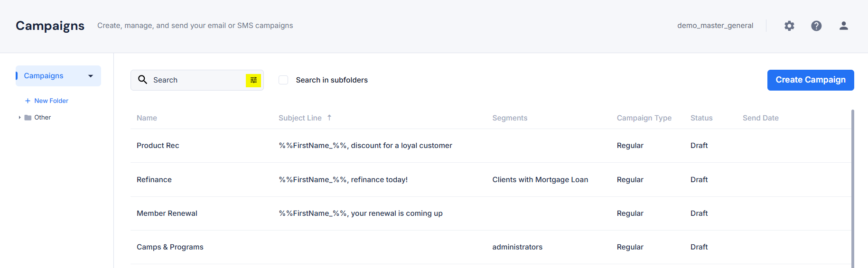Open the help question mark icon
The height and width of the screenshot is (268, 868).
tap(816, 26)
